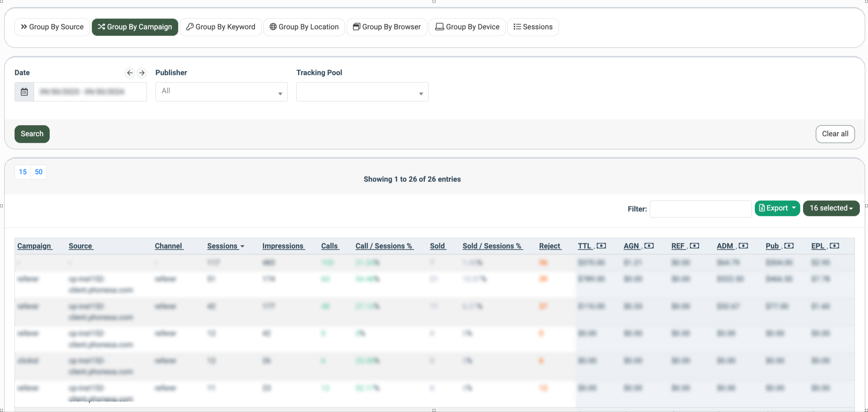Image resolution: width=868 pixels, height=412 pixels.
Task: Switch to Group By Source tab
Action: pyautogui.click(x=52, y=27)
